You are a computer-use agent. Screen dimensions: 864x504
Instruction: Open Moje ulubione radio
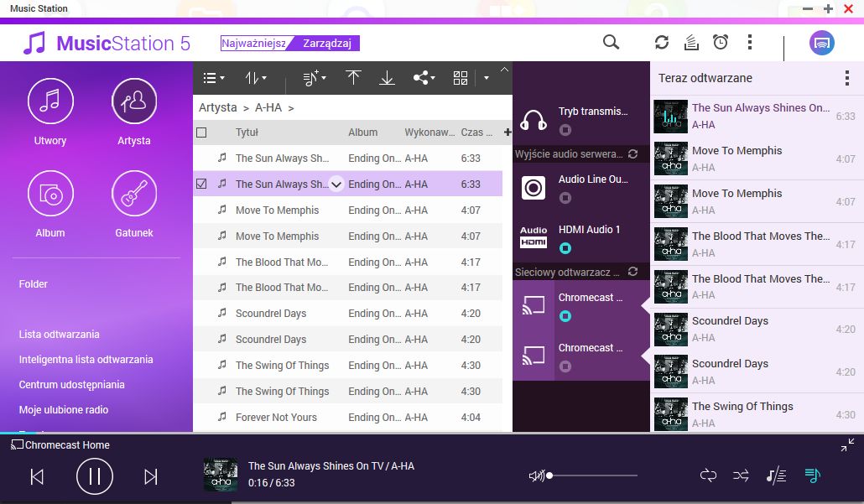click(x=64, y=410)
